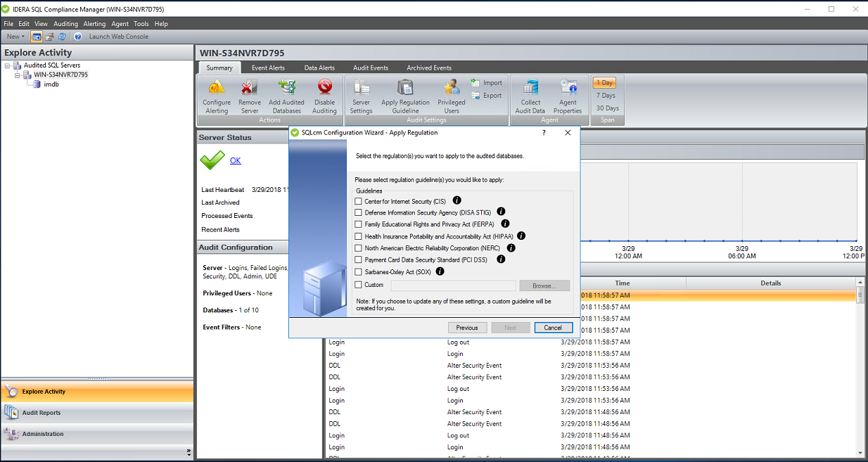The height and width of the screenshot is (462, 868).
Task: Open the Alerting menu
Action: click(94, 24)
